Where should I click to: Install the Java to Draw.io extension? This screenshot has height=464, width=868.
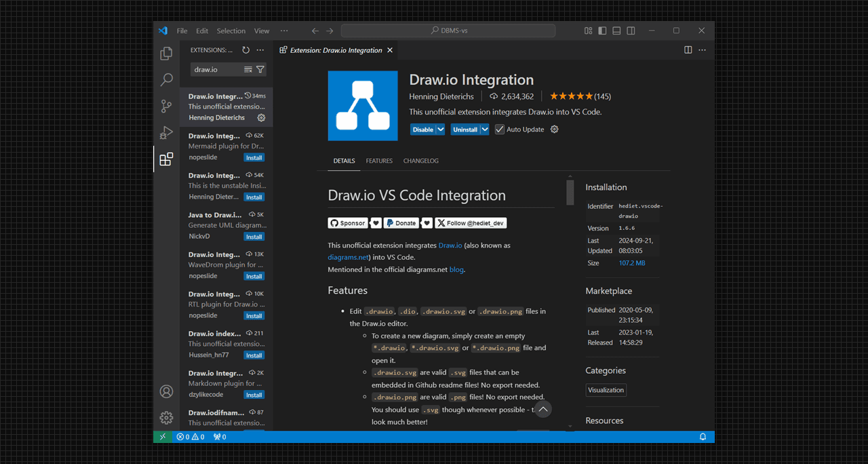254,237
